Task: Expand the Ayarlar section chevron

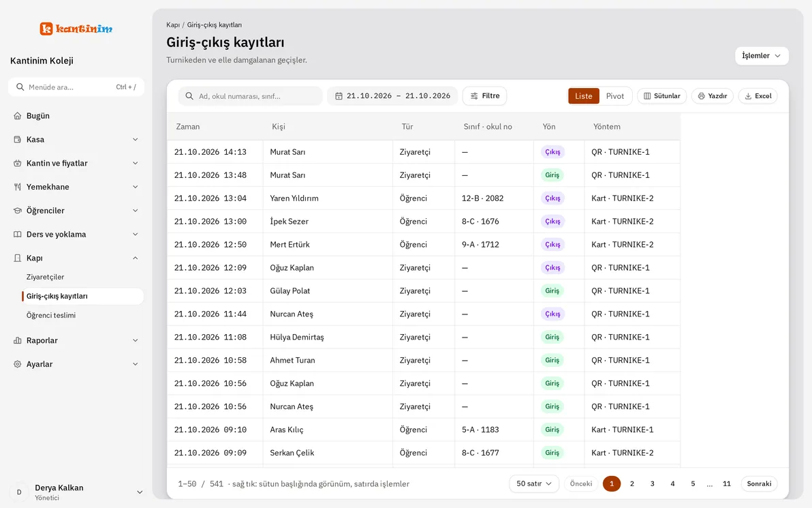Action: tap(135, 364)
